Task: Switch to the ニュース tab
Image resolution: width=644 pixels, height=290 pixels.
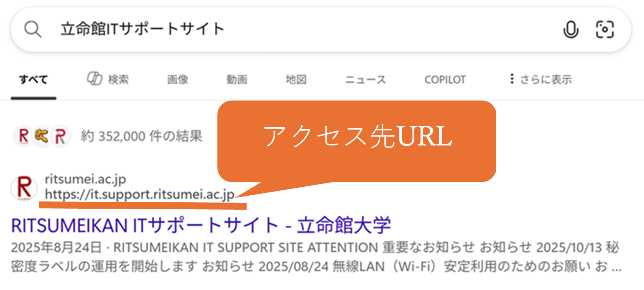Action: [x=365, y=79]
